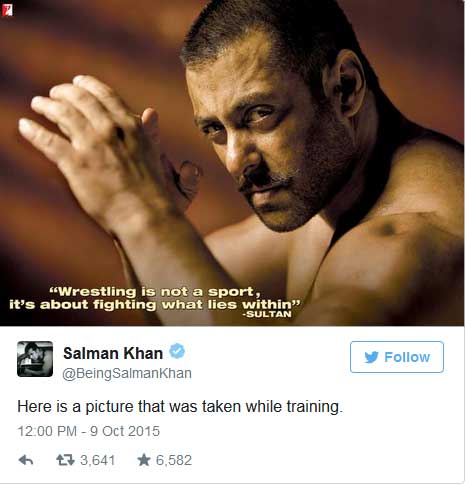466x485 pixels.
Task: View the 3,641 retweets count
Action: coord(97,460)
